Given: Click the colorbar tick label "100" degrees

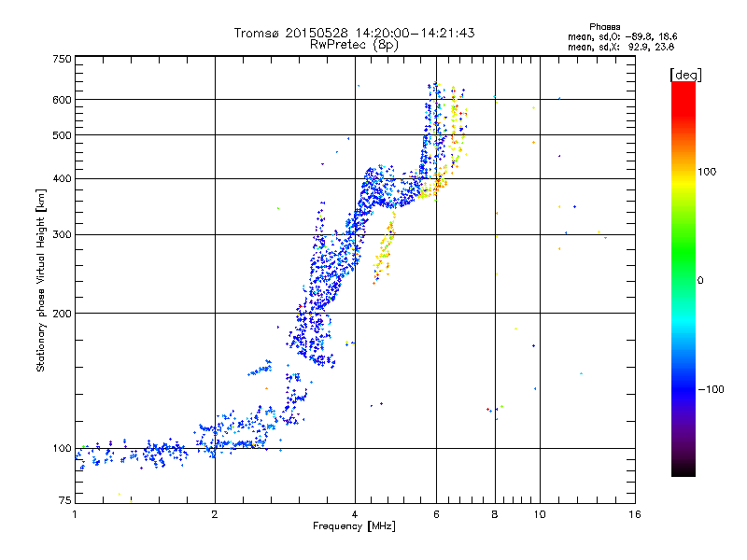Looking at the screenshot, I should point(707,172).
